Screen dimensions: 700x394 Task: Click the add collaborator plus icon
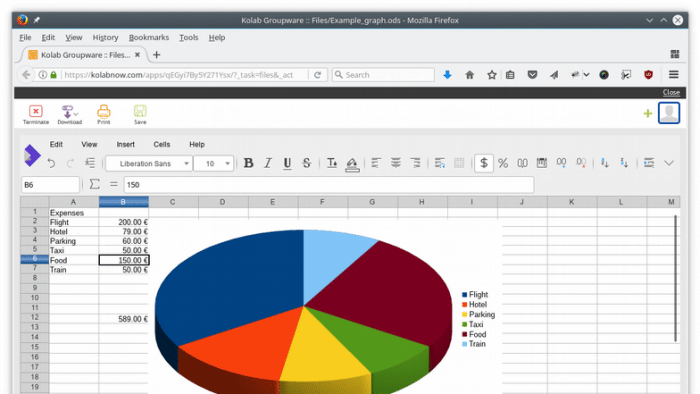coord(648,113)
